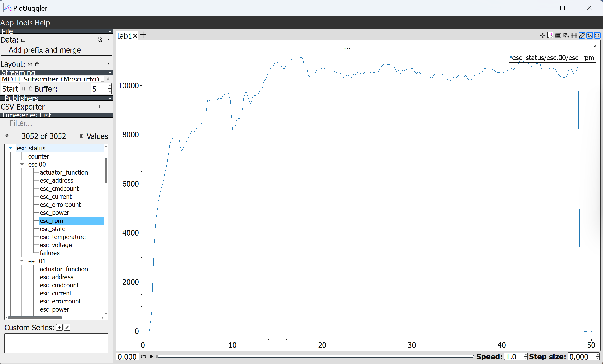Screen dimensions: 603x364
Task: Click the timeseries Filter input field
Action: click(x=56, y=124)
